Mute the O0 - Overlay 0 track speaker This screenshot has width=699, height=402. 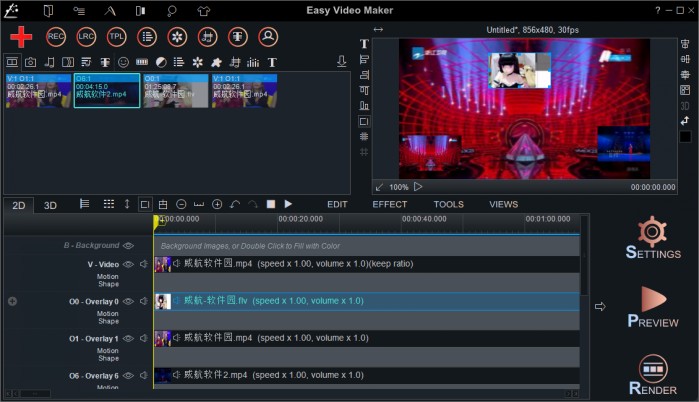pyautogui.click(x=144, y=301)
